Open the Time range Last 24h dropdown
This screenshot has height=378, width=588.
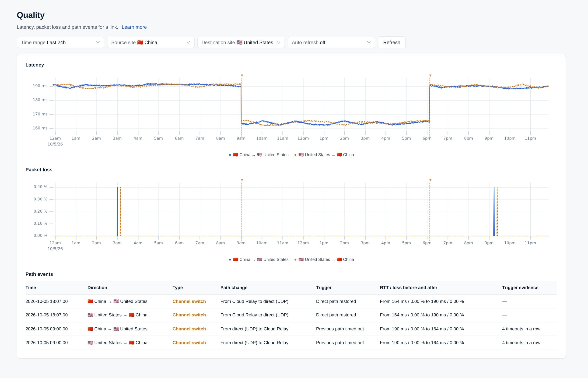(60, 42)
